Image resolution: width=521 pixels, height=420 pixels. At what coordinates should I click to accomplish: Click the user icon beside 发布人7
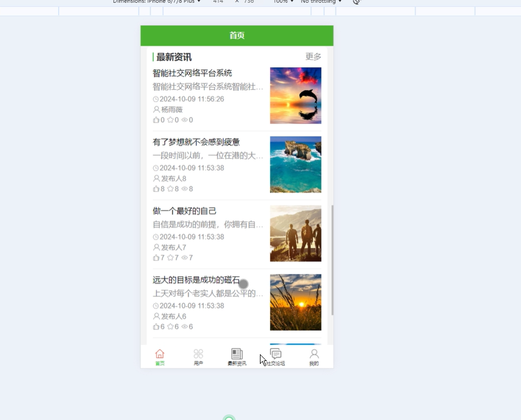(x=156, y=247)
